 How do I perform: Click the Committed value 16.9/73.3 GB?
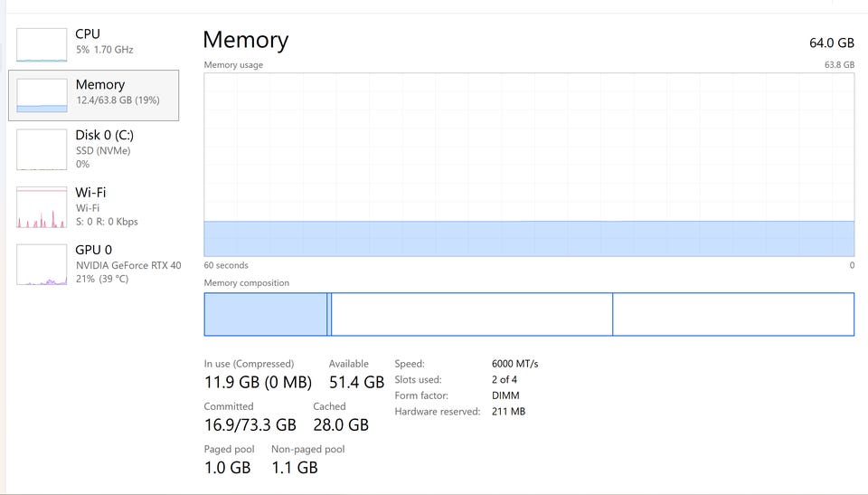250,424
